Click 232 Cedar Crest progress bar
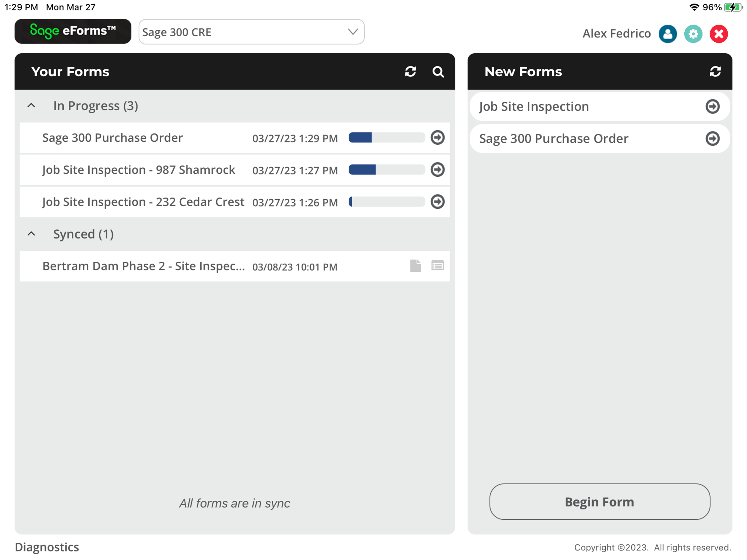747x560 pixels. [387, 202]
